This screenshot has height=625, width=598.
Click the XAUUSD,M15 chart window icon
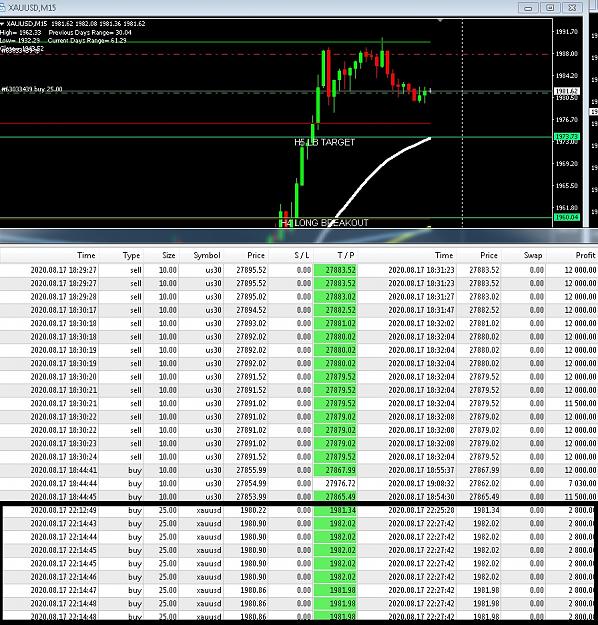pos(2,7)
